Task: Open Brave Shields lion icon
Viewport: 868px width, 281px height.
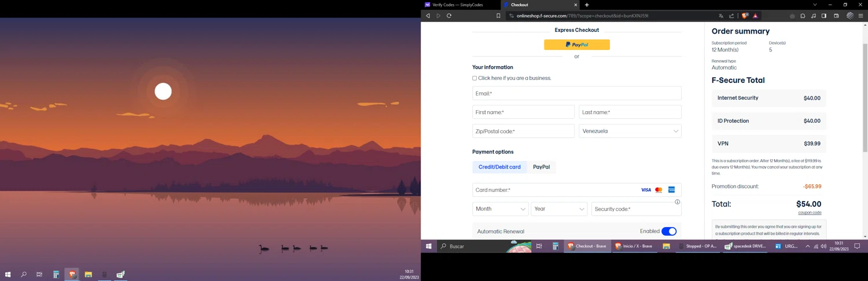Action: [745, 16]
